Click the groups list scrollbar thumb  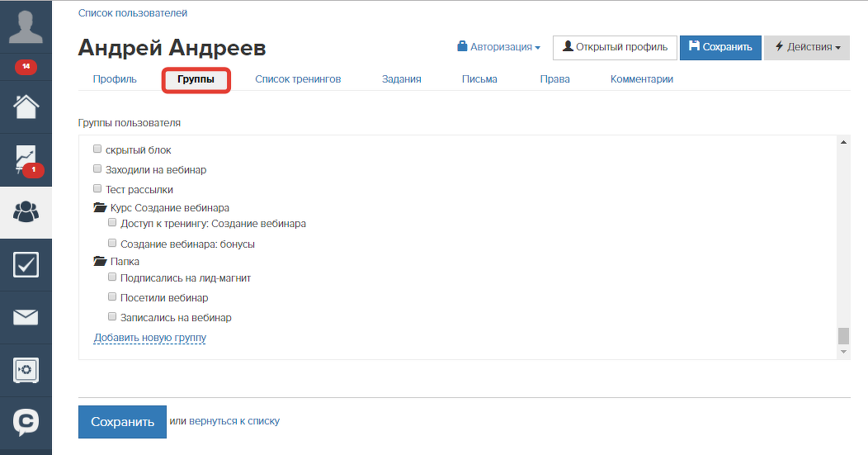pos(843,336)
